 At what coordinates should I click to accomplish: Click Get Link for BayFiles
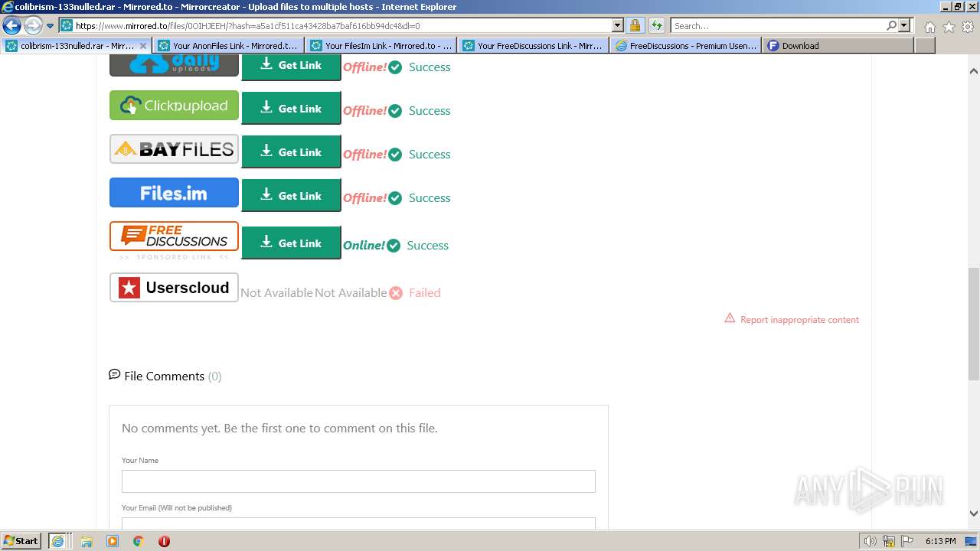(x=291, y=152)
